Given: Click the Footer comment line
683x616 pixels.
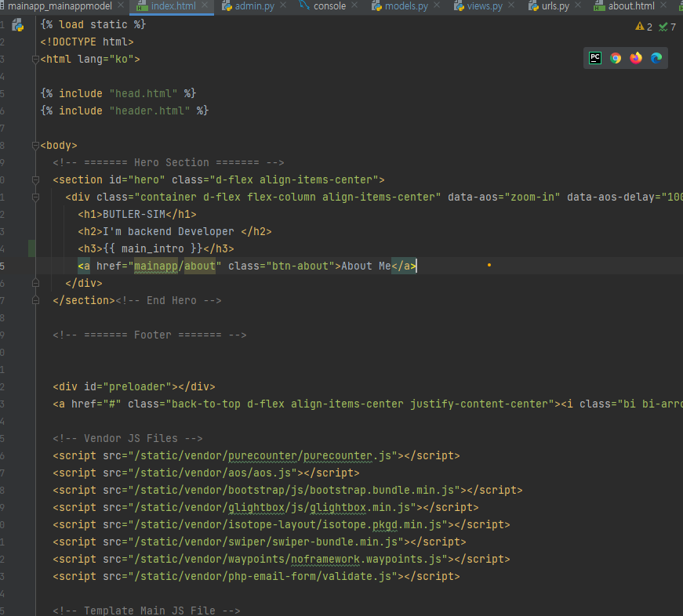Looking at the screenshot, I should click(x=150, y=335).
